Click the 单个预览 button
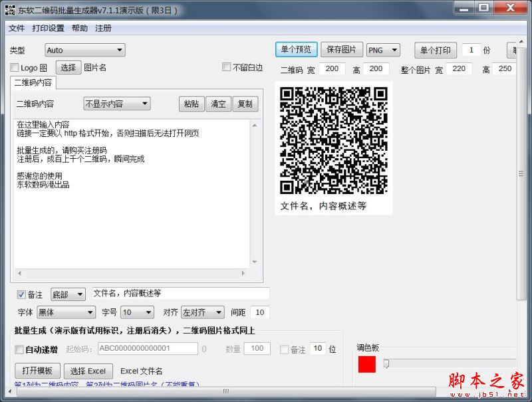Viewport: 532px width, 402px height. pyautogui.click(x=296, y=50)
